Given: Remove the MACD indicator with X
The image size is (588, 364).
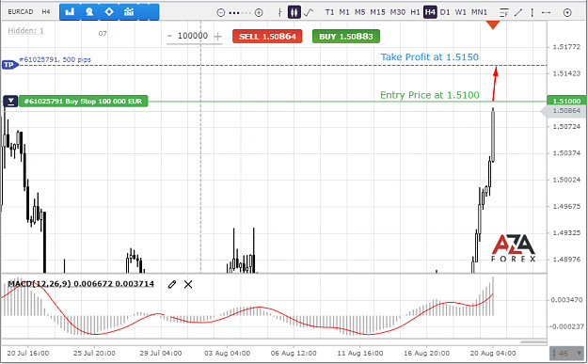Looking at the screenshot, I should pyautogui.click(x=188, y=285).
